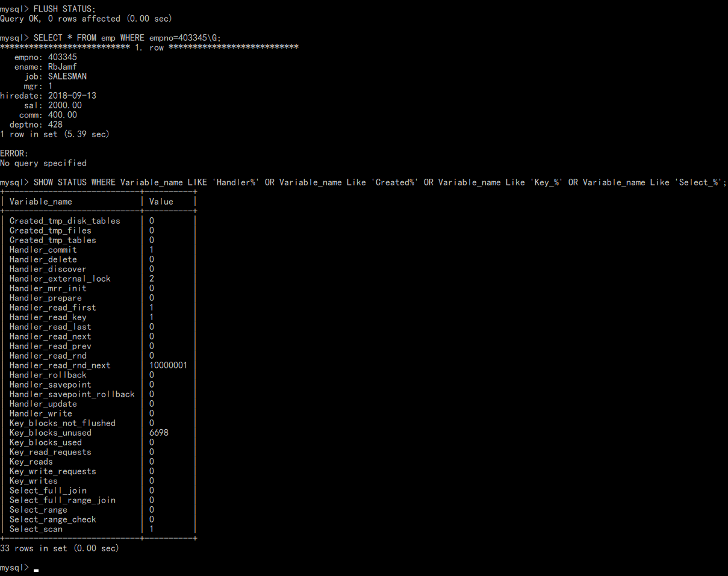Viewport: 728px width, 576px height.
Task: Click the comm: 400.00 row
Action: (x=48, y=115)
